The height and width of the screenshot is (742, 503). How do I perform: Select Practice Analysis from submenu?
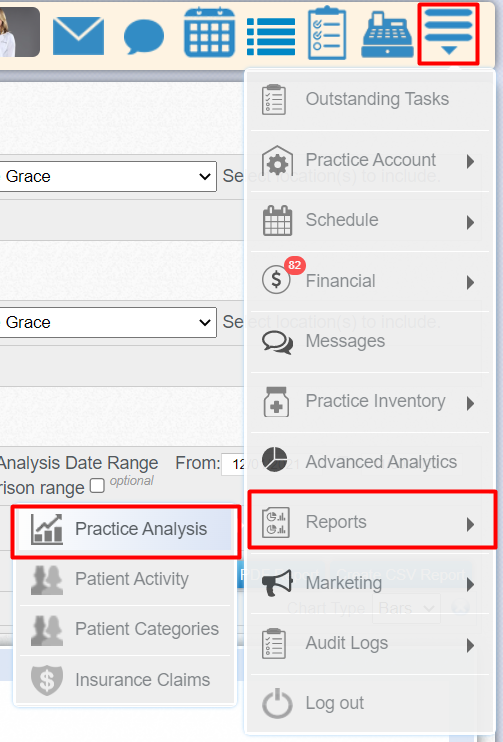pyautogui.click(x=126, y=529)
